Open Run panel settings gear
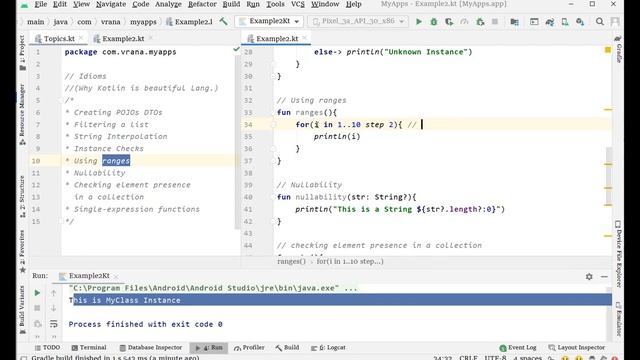This screenshot has width=640, height=360. click(589, 276)
